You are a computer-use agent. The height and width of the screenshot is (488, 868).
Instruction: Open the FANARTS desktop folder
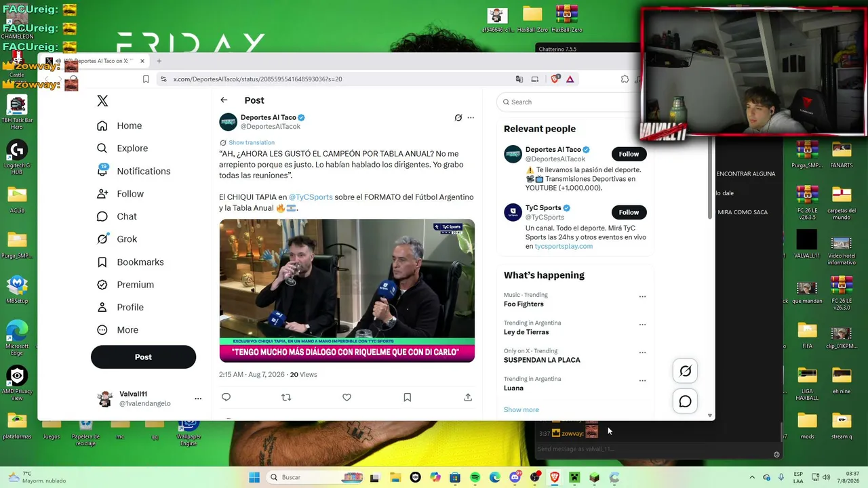842,154
